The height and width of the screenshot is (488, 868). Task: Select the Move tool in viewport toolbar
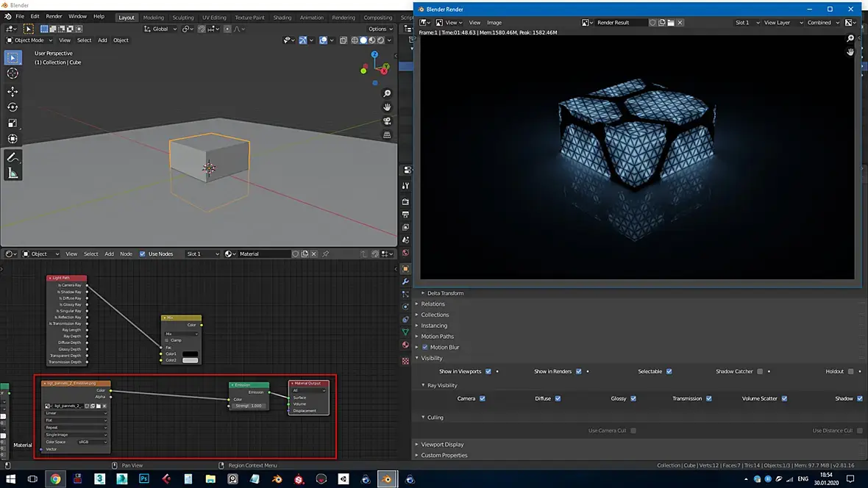coord(13,92)
